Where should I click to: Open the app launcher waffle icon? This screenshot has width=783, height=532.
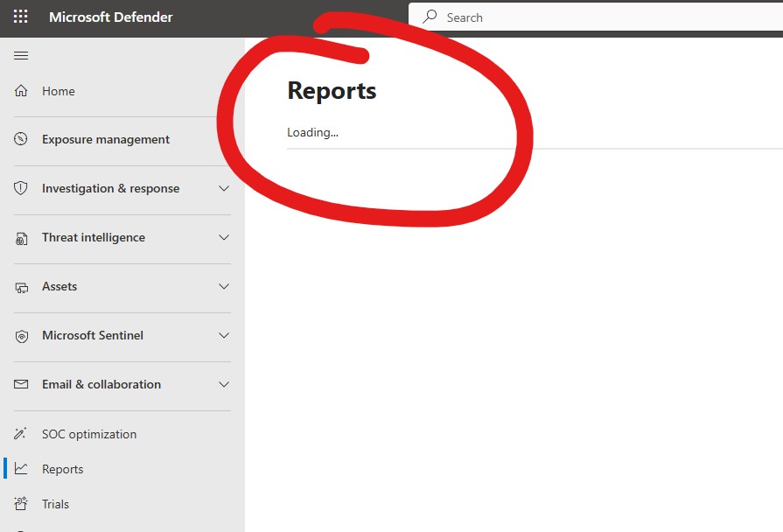[20, 17]
